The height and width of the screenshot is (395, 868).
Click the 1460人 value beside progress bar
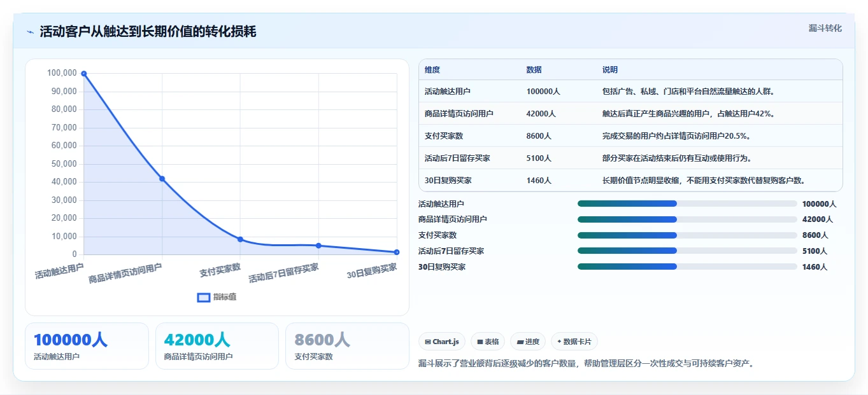(x=815, y=267)
